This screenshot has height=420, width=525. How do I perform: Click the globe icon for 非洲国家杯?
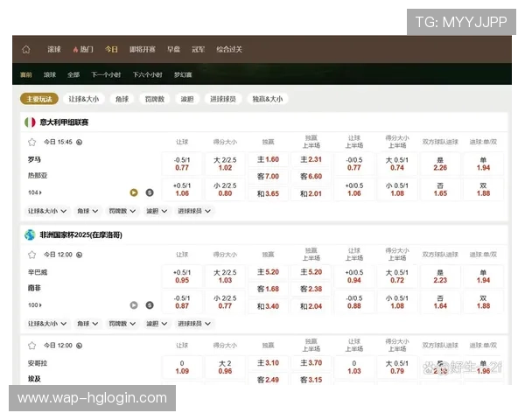(x=30, y=234)
